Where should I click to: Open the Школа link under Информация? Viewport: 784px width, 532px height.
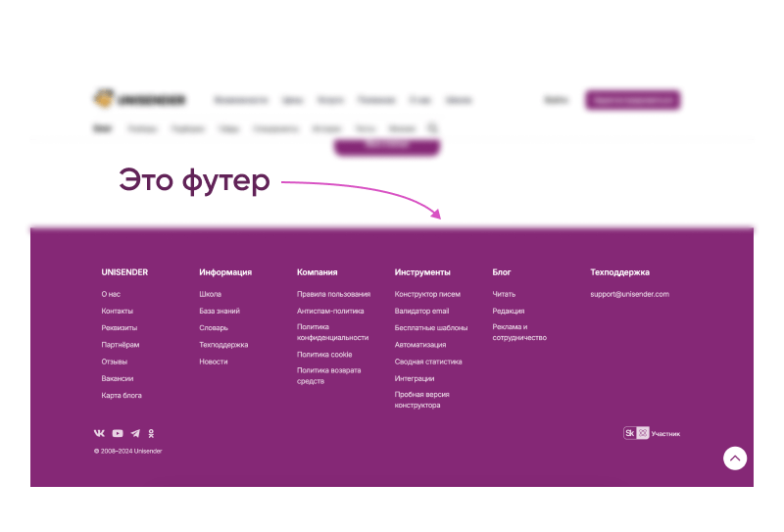[210, 294]
